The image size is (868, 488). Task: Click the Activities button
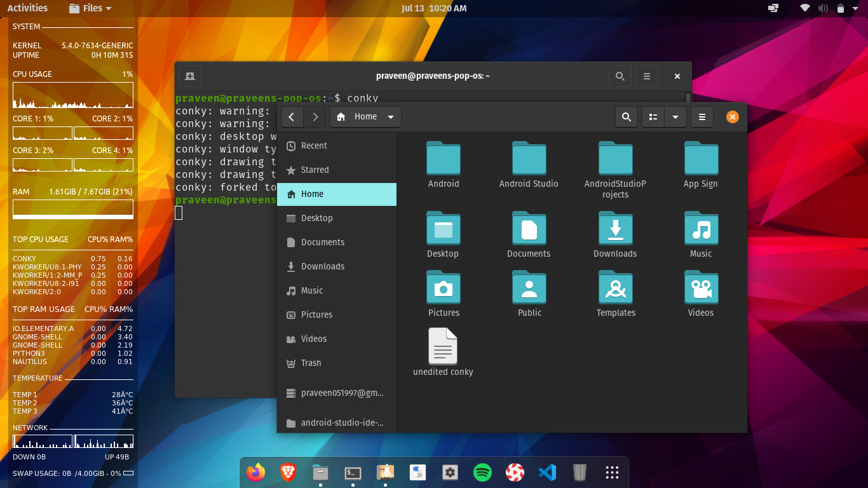point(27,8)
